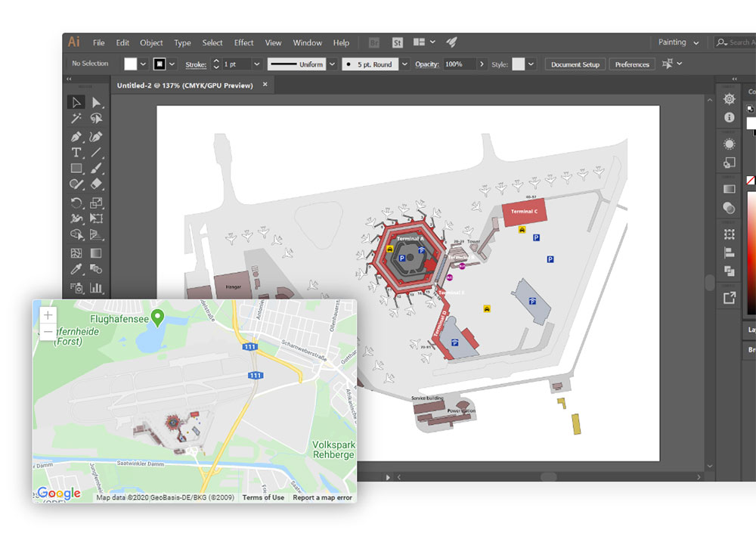Open the Pathfinder panel icon
This screenshot has width=756, height=539.
click(x=729, y=271)
